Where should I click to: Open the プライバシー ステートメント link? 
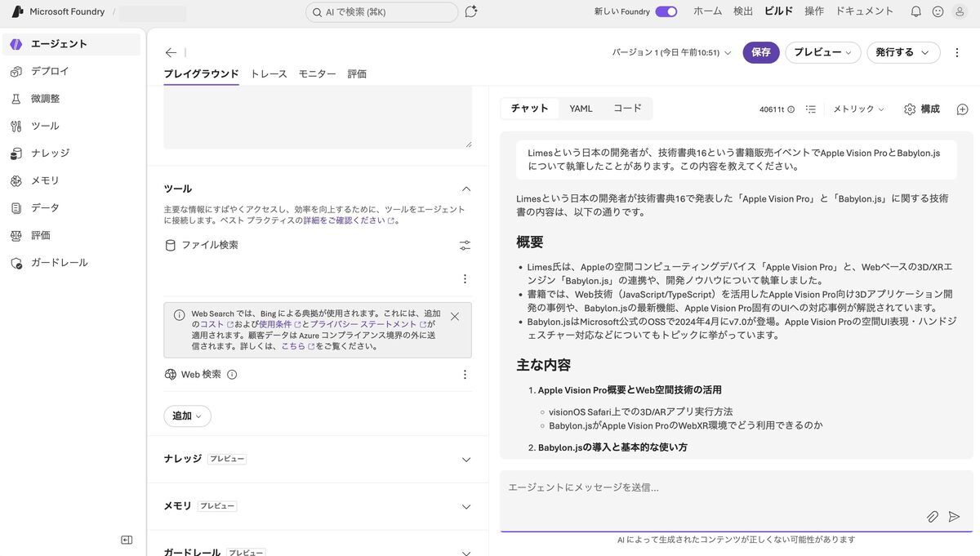point(368,324)
